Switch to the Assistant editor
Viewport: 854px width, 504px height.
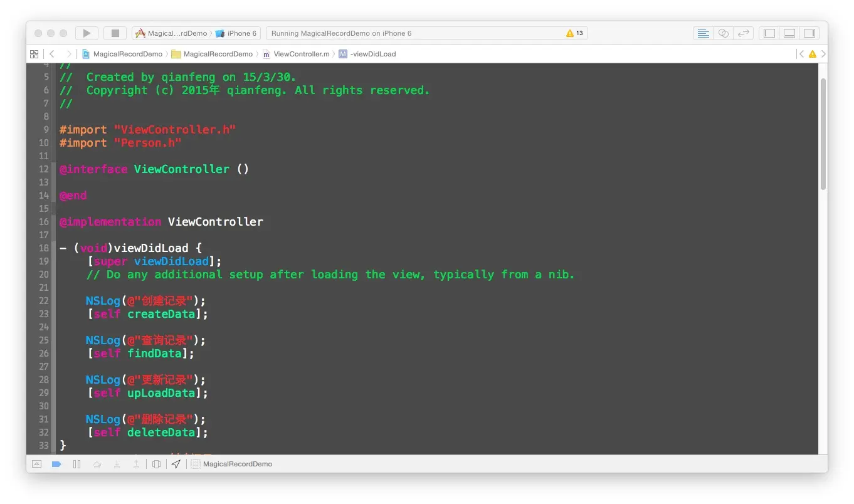point(724,33)
